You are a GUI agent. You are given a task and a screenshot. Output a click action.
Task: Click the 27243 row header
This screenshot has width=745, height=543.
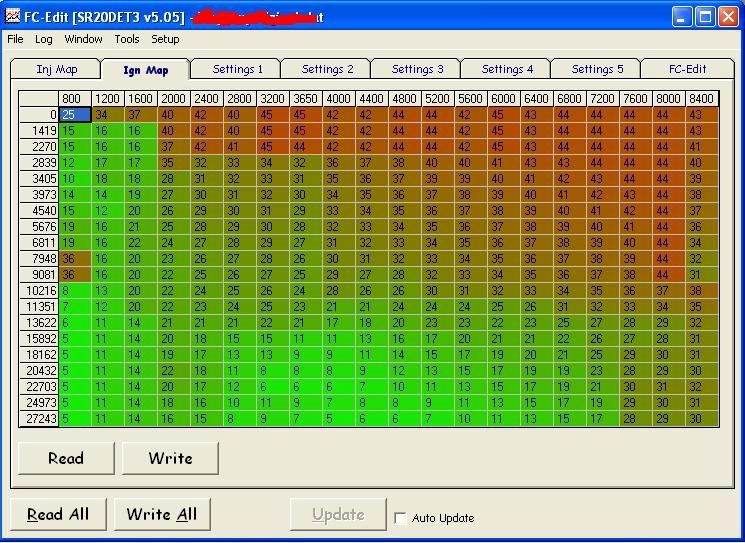coord(39,418)
